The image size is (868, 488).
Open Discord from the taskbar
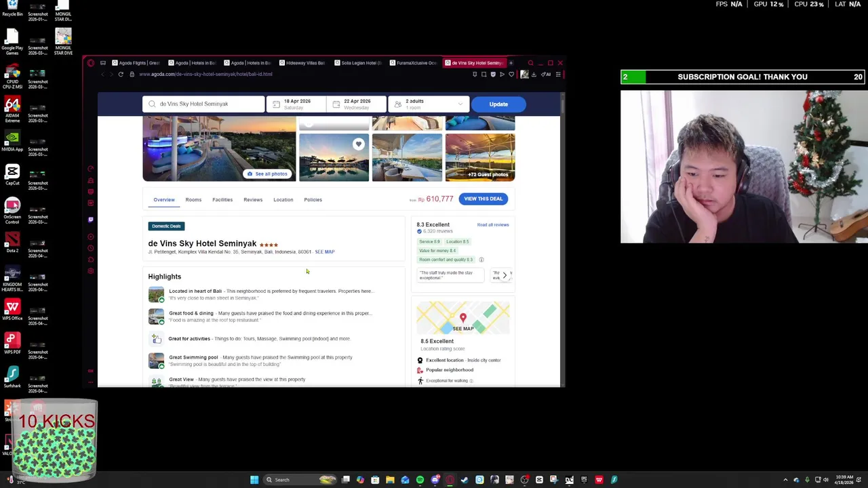435,480
